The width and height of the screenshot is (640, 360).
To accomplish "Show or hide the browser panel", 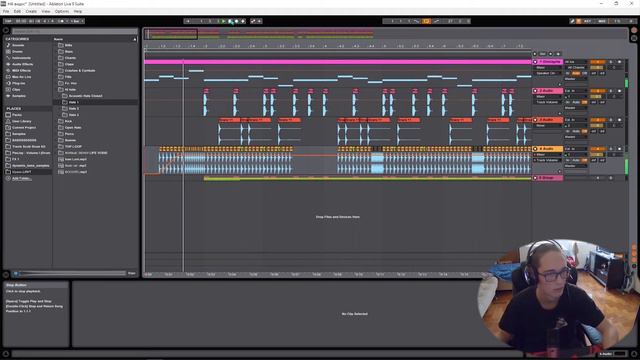I will click(x=6, y=31).
